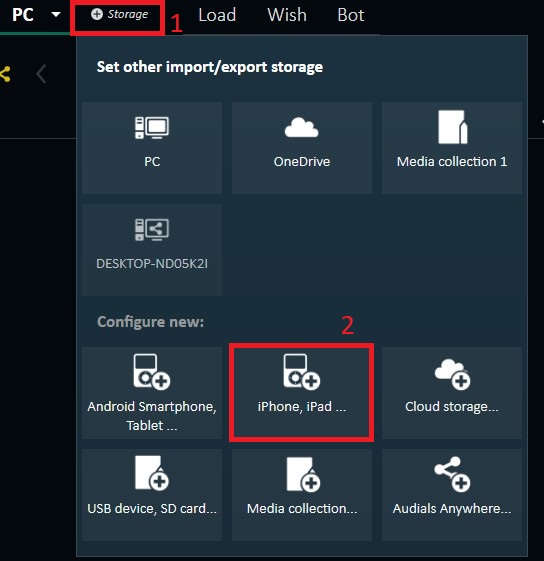The height and width of the screenshot is (561, 544).
Task: Choose OneDrive cloud storage
Action: click(302, 148)
